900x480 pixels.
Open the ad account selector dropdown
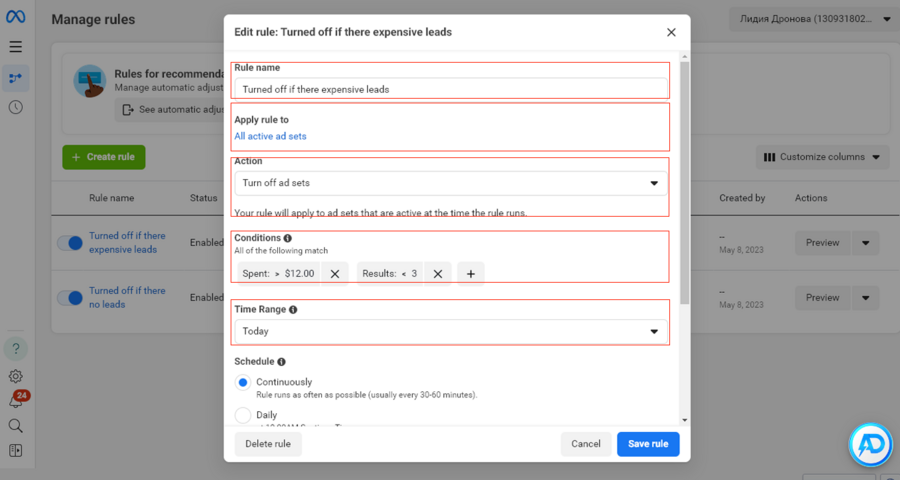814,19
